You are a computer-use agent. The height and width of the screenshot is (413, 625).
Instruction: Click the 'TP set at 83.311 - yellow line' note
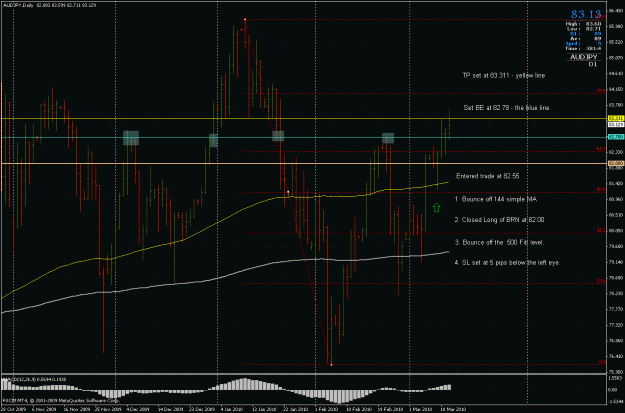(x=503, y=75)
